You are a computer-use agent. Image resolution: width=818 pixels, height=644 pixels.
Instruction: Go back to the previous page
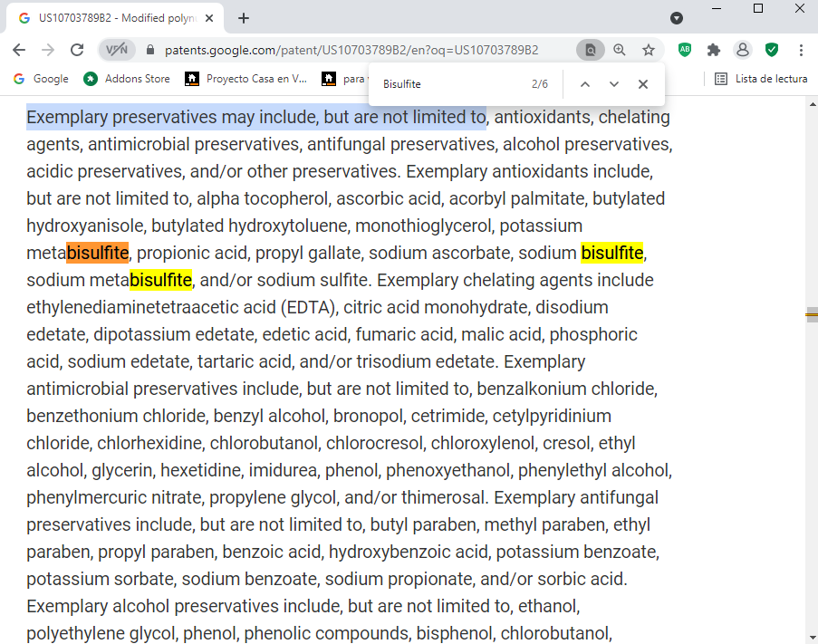[x=20, y=50]
